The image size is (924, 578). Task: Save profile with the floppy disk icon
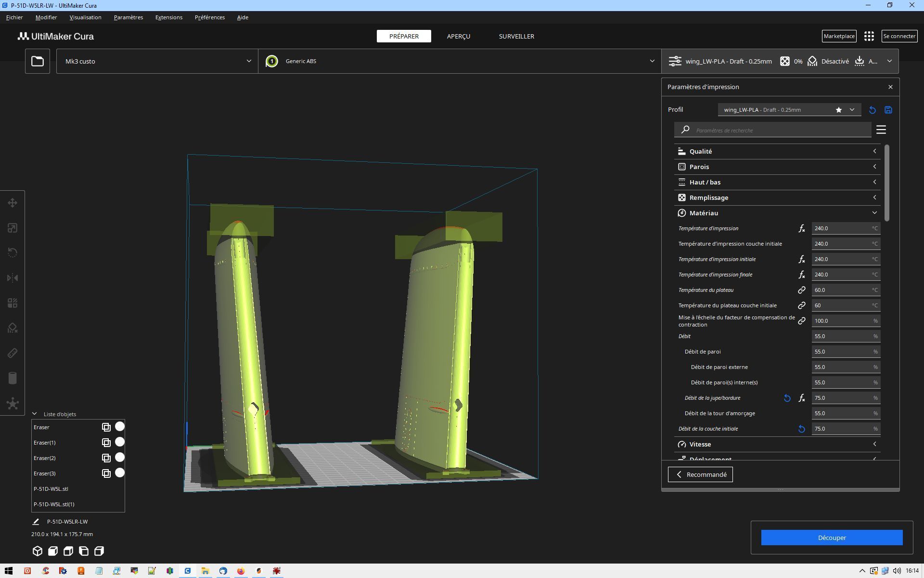[888, 110]
